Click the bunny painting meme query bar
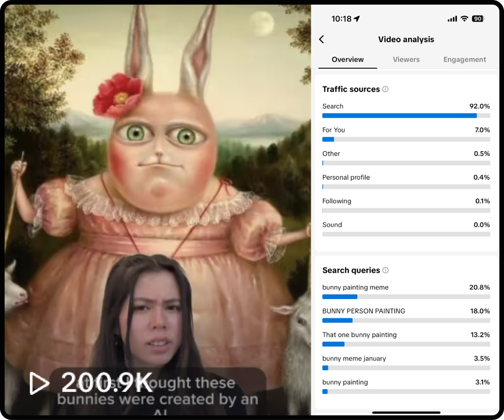 (x=406, y=297)
